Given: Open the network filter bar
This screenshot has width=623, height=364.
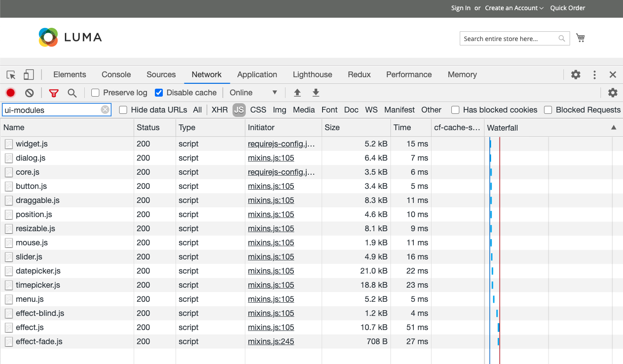Looking at the screenshot, I should pos(53,93).
